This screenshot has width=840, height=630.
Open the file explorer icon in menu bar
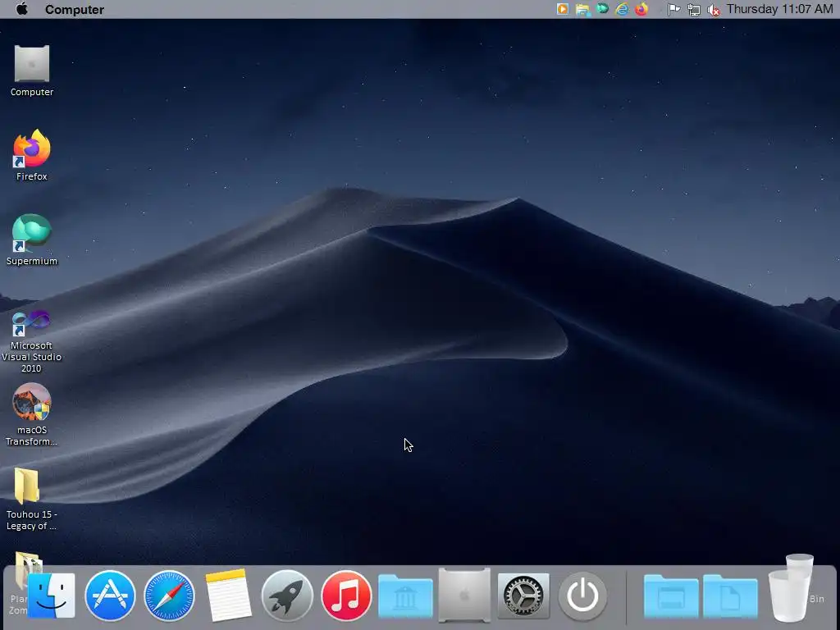point(582,10)
